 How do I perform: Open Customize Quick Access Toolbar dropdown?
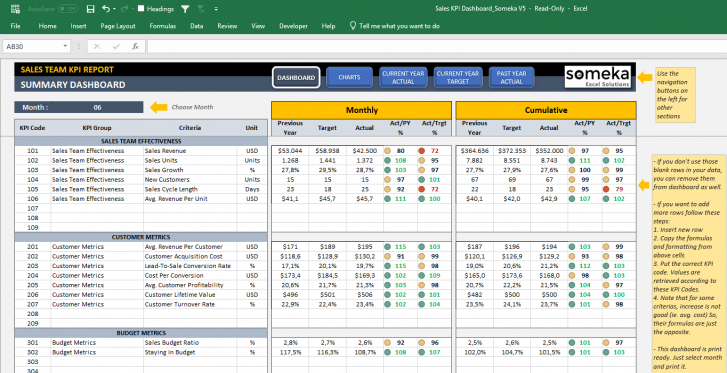(217, 9)
